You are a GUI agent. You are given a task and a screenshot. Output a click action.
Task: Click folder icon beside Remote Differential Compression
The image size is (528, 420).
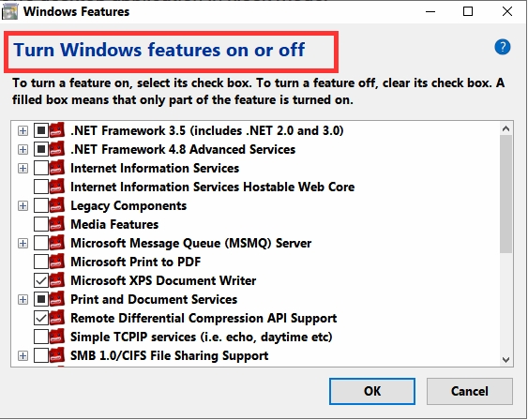(57, 318)
